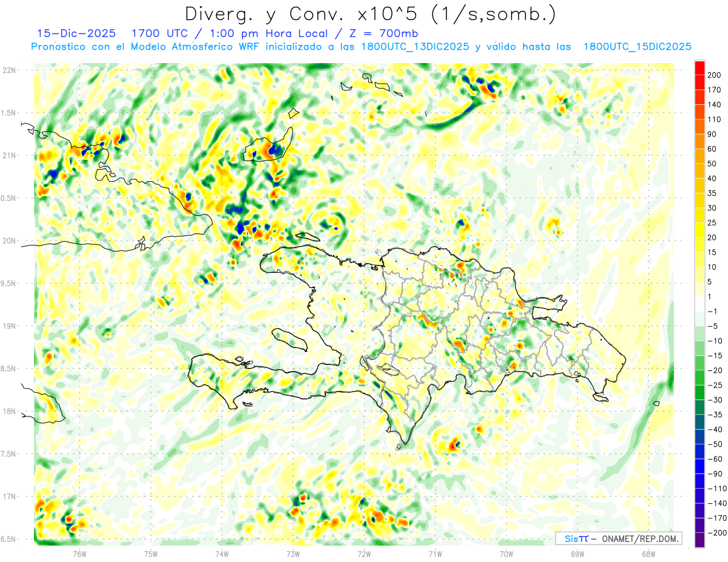The width and height of the screenshot is (728, 562).
Task: Click the '22N' latitude label
Action: point(9,70)
